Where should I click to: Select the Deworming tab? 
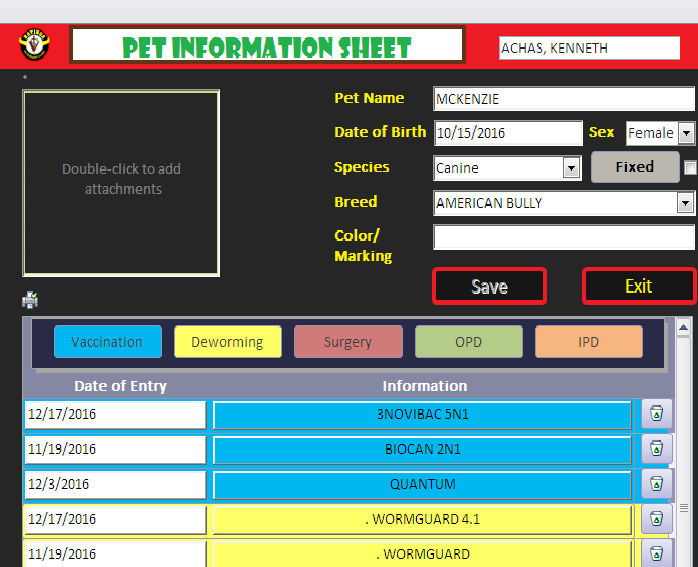[227, 342]
